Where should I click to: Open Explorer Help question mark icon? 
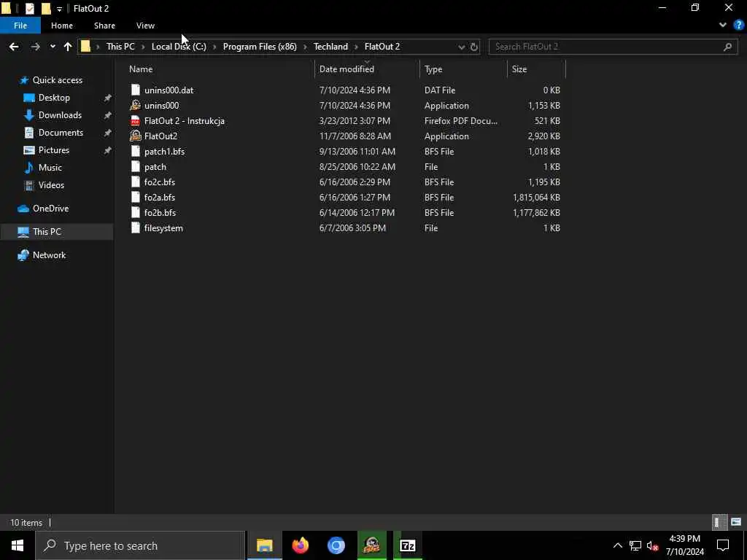pyautogui.click(x=738, y=26)
